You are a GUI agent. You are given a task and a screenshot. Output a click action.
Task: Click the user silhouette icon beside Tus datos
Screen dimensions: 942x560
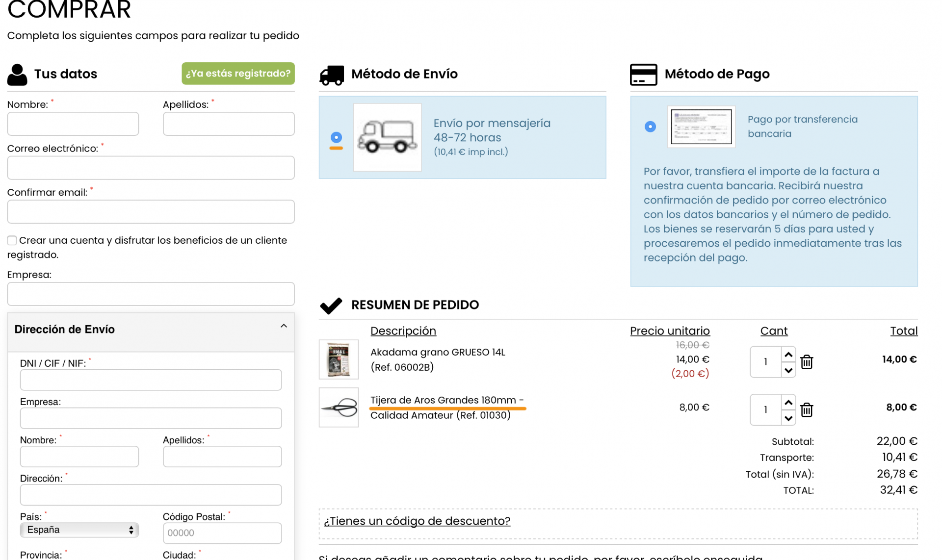point(17,75)
